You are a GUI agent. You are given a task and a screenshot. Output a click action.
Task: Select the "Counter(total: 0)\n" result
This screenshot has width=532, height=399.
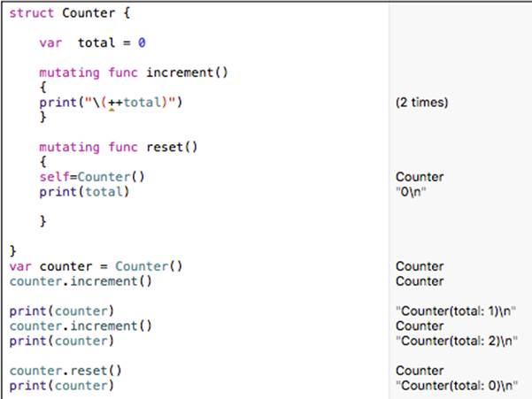click(456, 386)
